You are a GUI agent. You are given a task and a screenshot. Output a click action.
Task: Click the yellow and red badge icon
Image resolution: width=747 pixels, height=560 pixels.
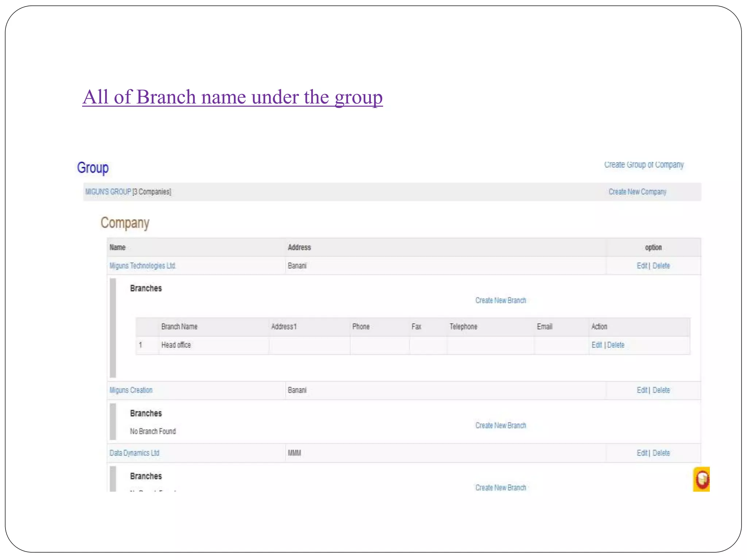pyautogui.click(x=701, y=479)
